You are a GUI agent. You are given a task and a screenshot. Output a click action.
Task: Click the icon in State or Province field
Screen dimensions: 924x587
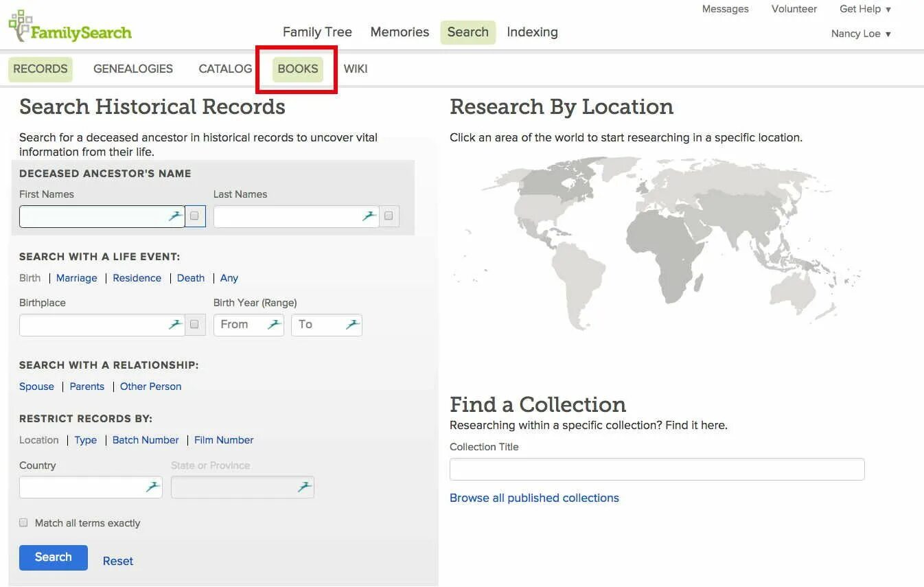[x=305, y=487]
